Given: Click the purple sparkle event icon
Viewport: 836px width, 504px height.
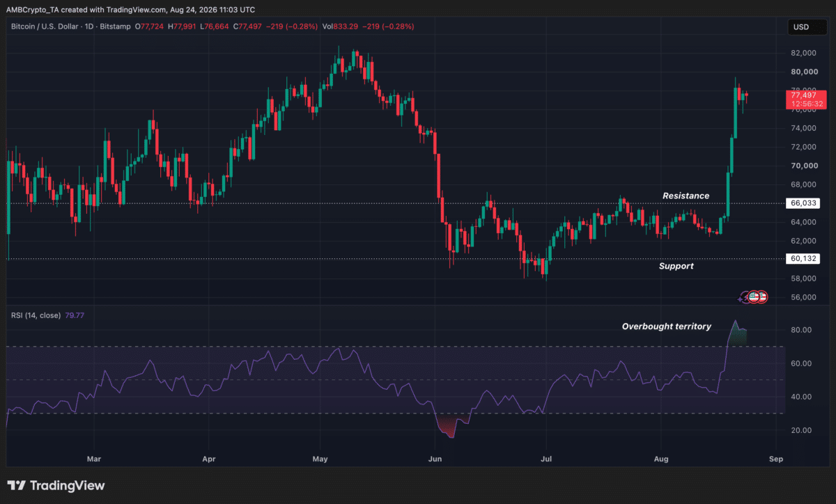Looking at the screenshot, I should pos(744,297).
